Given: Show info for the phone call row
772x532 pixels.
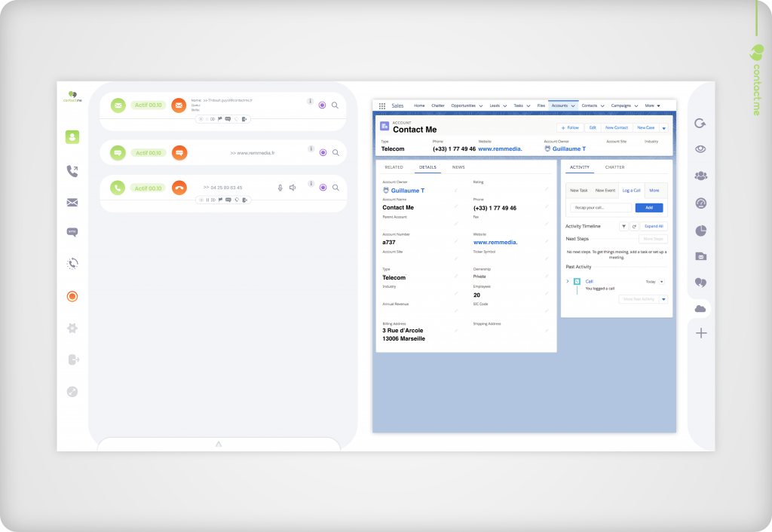Looking at the screenshot, I should (x=311, y=184).
